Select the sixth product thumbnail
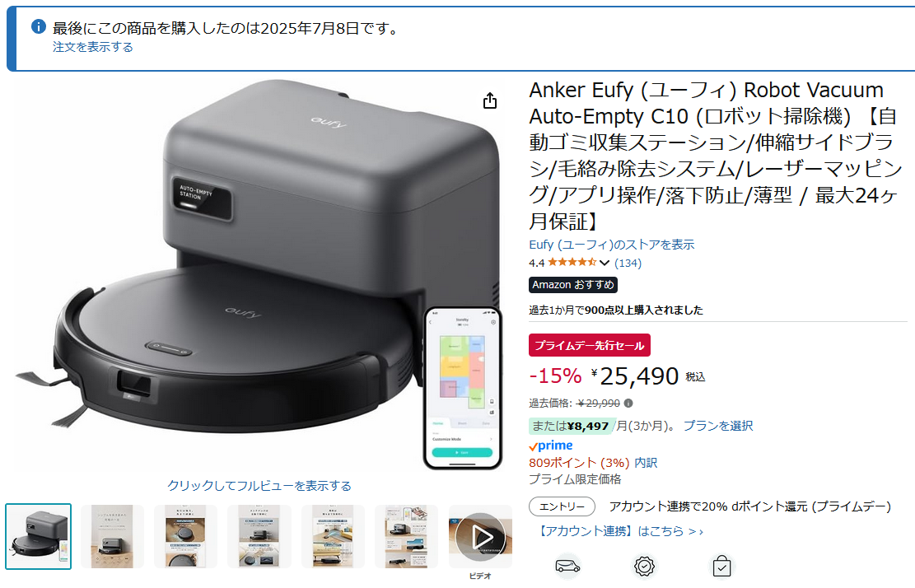 tap(407, 537)
